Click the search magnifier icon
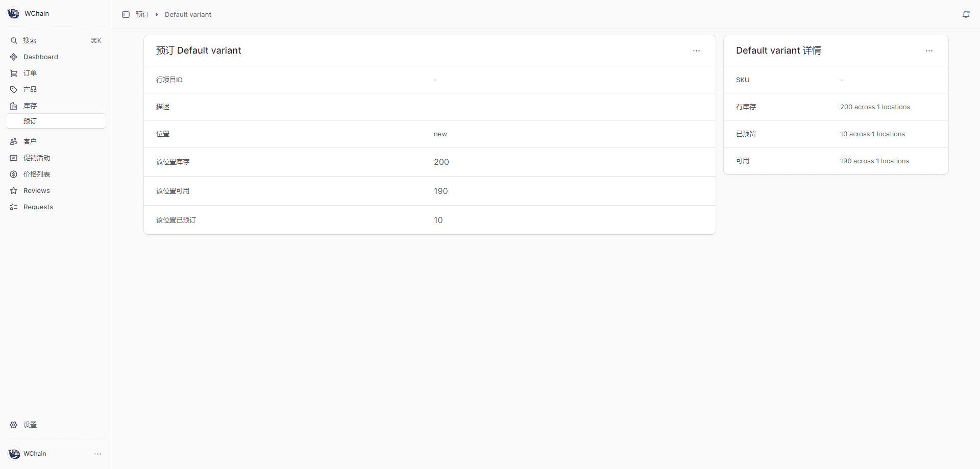980x469 pixels. click(x=14, y=41)
